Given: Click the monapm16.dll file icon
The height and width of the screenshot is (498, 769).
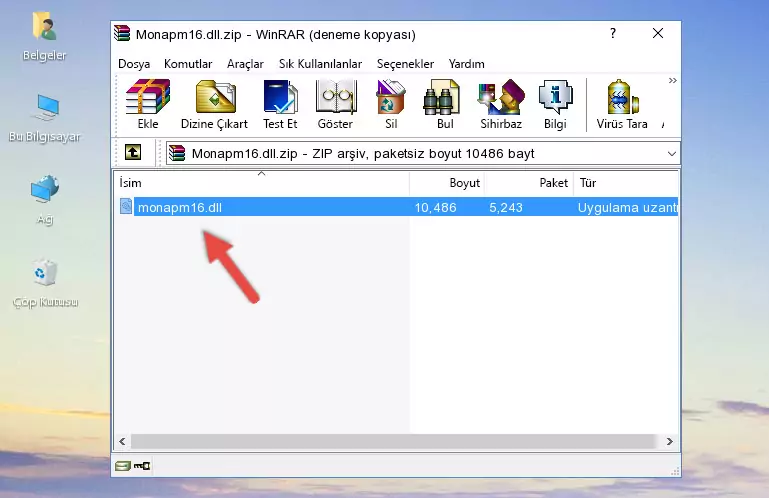Looking at the screenshot, I should coord(126,207).
